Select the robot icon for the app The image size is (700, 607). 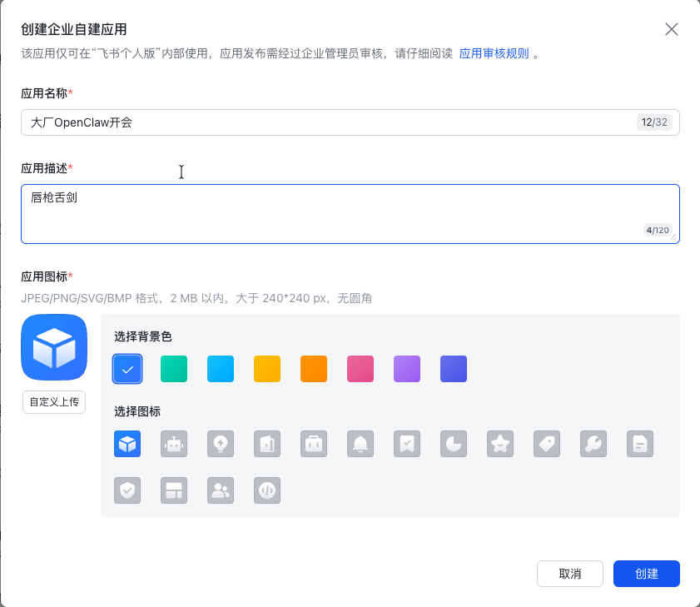[174, 444]
